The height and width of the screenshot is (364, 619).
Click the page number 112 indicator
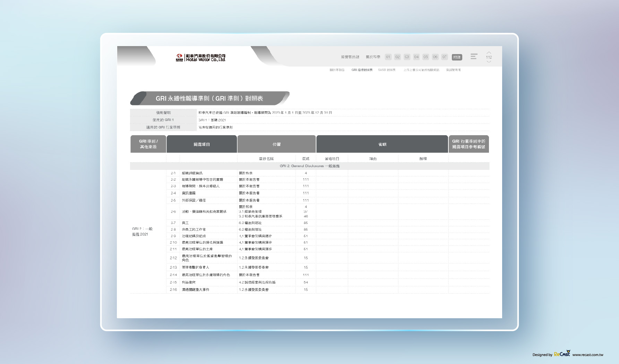point(489,57)
